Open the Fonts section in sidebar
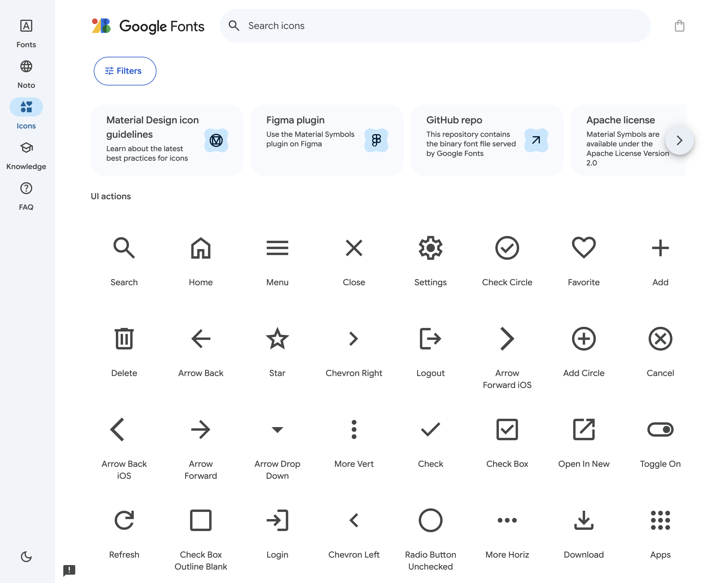This screenshot has height=583, width=728. pyautogui.click(x=26, y=34)
